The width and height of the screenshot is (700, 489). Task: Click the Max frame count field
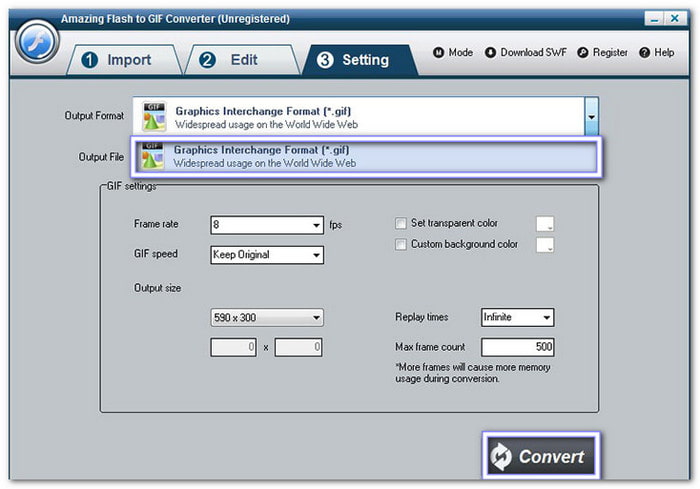pos(517,347)
